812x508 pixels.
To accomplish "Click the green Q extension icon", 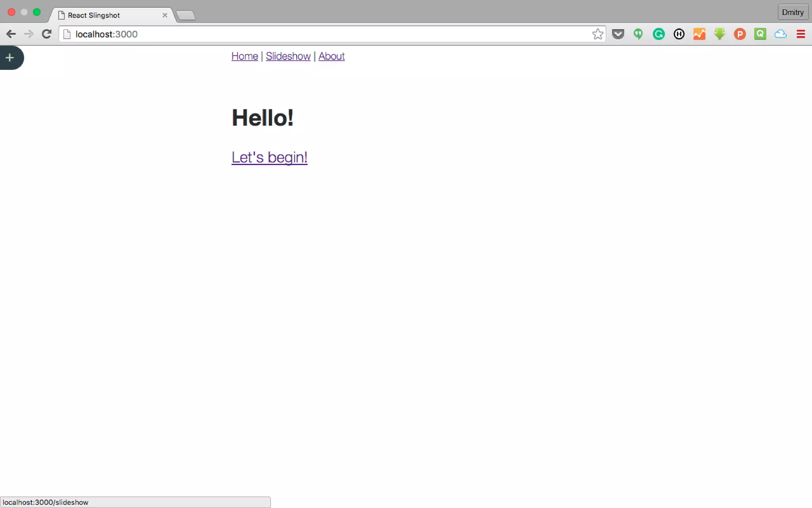I will (760, 34).
